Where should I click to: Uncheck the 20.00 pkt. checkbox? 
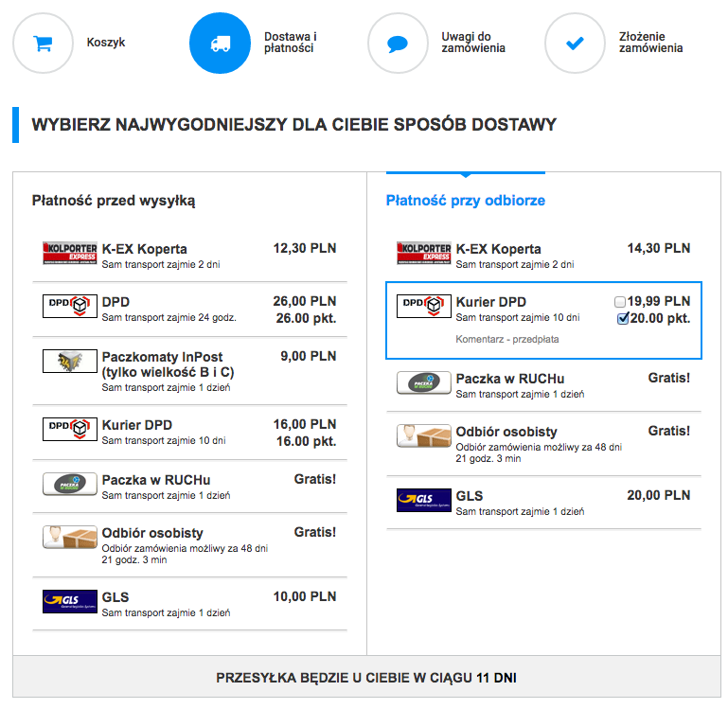point(623,318)
